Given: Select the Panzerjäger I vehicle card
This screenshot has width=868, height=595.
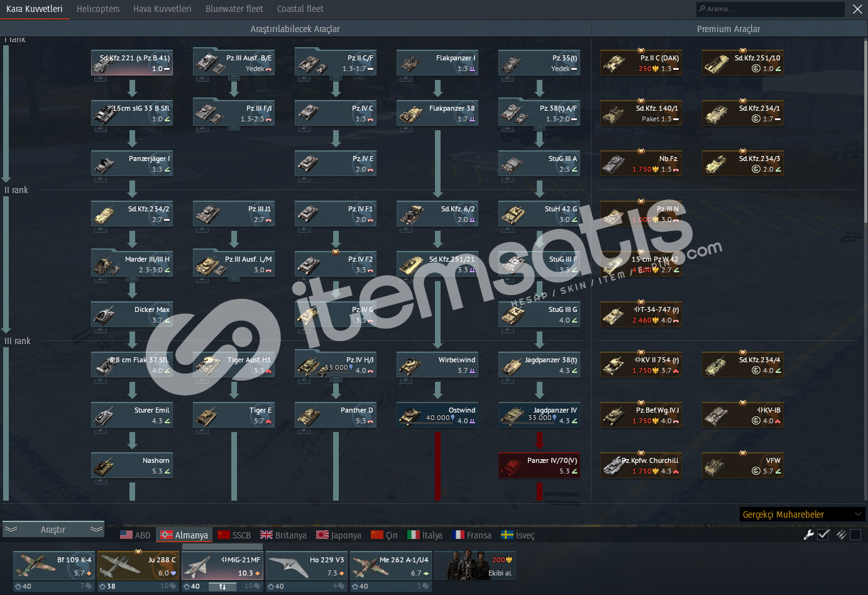Looking at the screenshot, I should 132,164.
